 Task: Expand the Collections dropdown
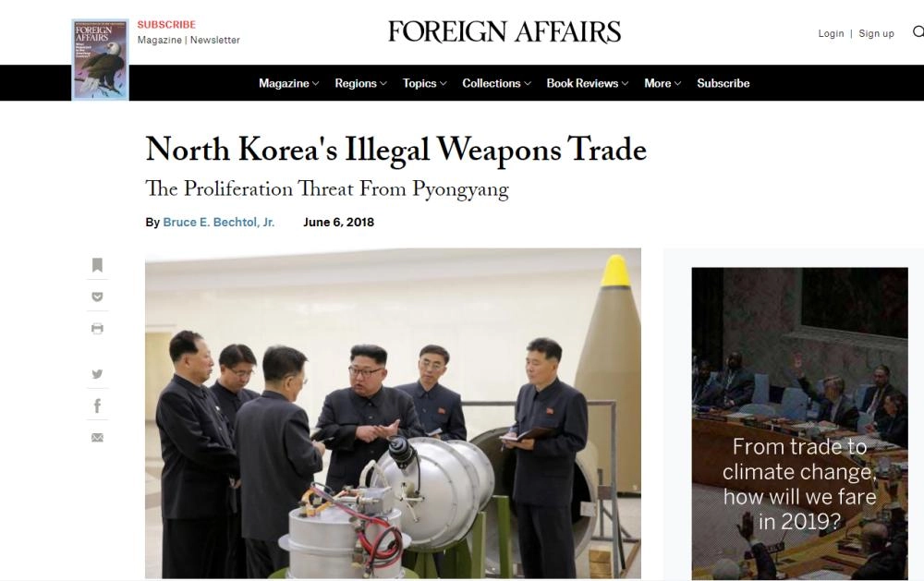click(x=496, y=83)
